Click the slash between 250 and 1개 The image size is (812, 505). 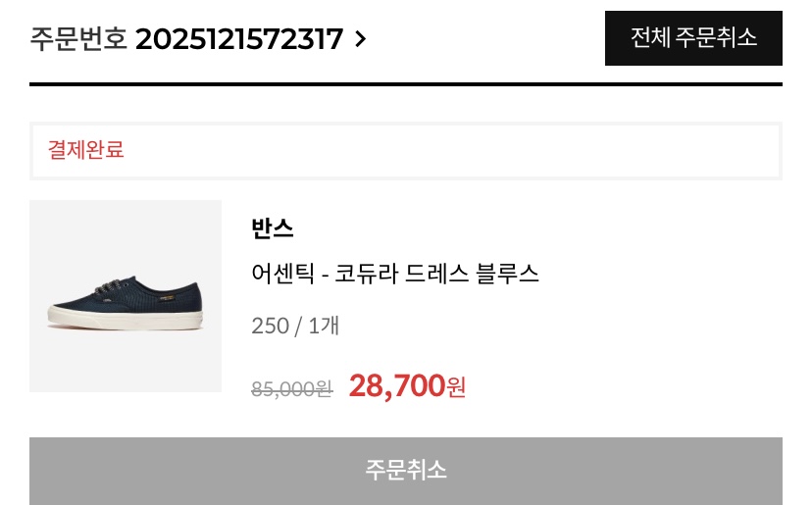(298, 326)
